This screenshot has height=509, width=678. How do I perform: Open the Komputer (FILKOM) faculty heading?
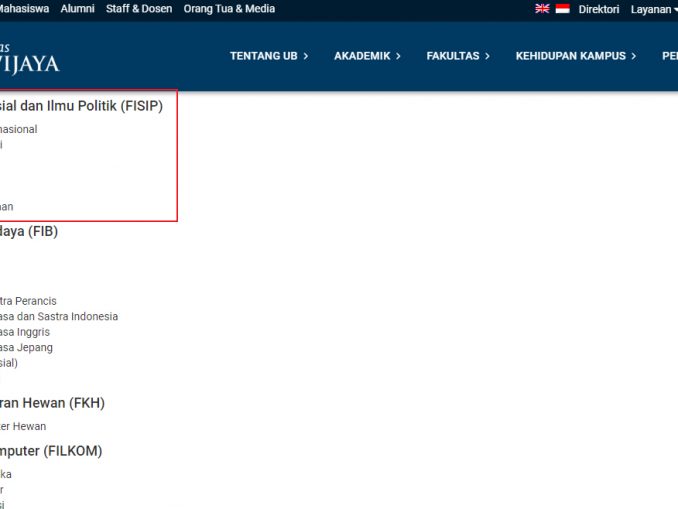click(51, 451)
